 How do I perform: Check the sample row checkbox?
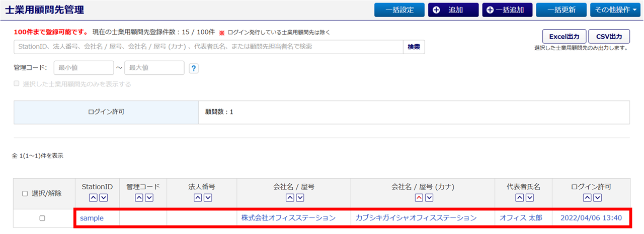click(42, 218)
